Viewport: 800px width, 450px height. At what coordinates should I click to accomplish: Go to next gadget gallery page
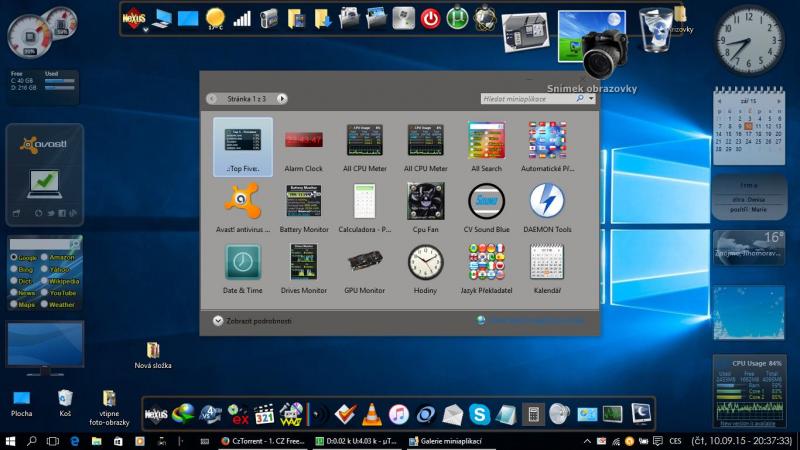[x=282, y=99]
